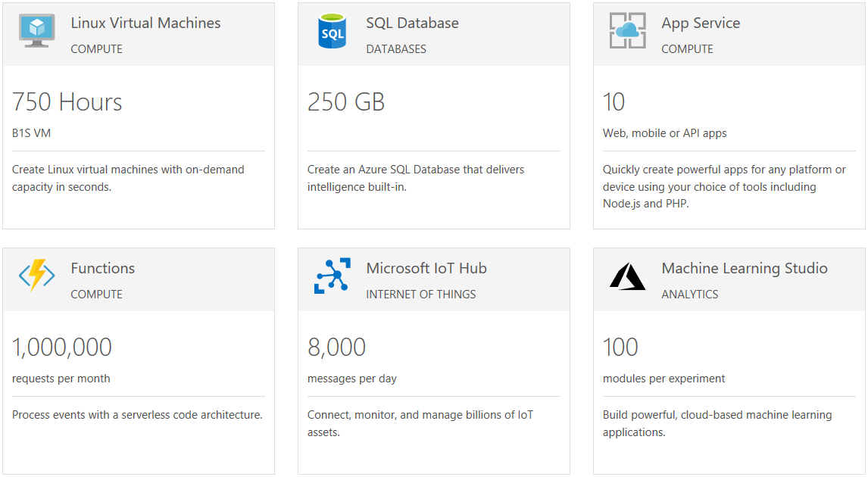Click the DATABASES category label
The image size is (868, 477).
click(395, 49)
